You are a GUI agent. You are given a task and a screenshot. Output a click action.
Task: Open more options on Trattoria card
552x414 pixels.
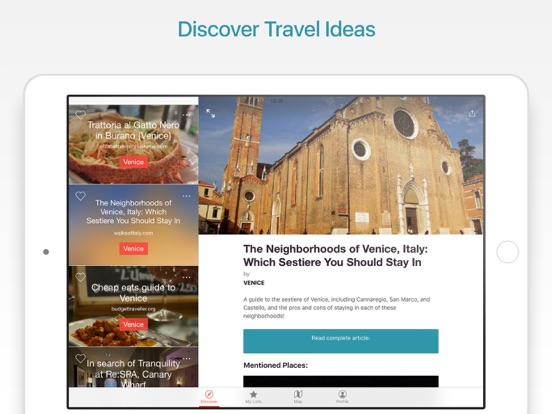(x=186, y=115)
